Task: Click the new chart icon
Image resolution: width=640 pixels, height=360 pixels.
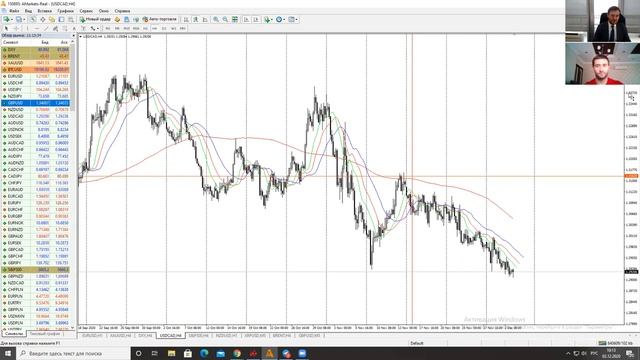Action: click(7, 19)
